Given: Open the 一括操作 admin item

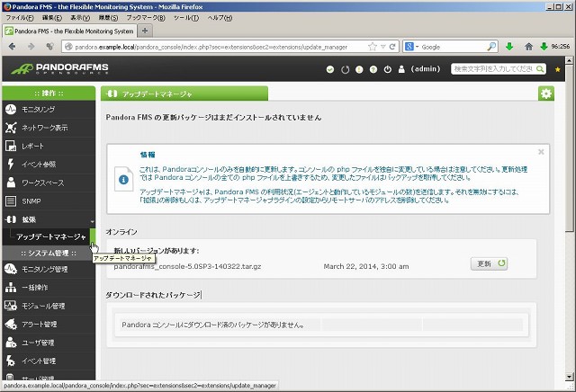Looking at the screenshot, I should coord(48,288).
